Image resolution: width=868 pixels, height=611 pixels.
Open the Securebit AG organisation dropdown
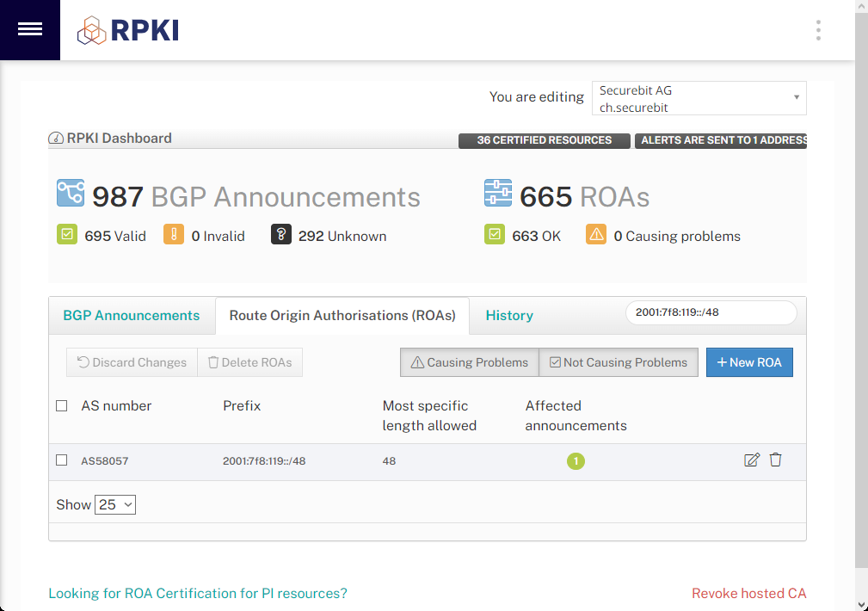(x=699, y=99)
